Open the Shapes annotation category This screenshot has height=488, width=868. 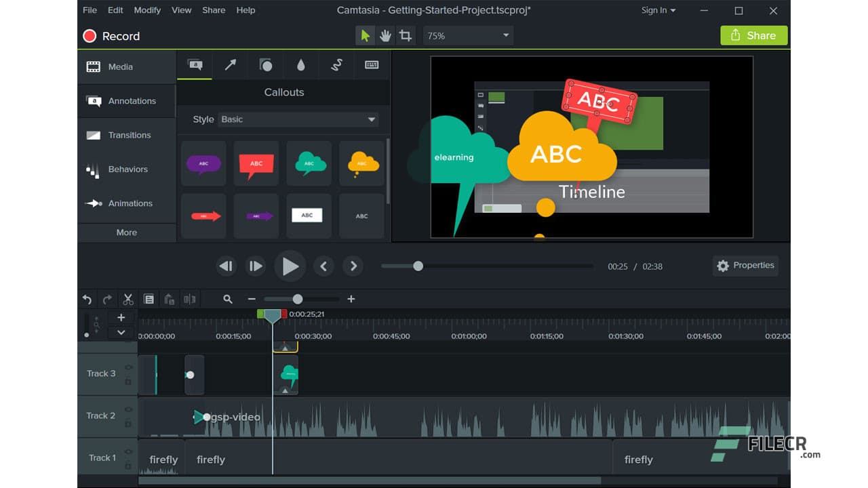point(266,65)
